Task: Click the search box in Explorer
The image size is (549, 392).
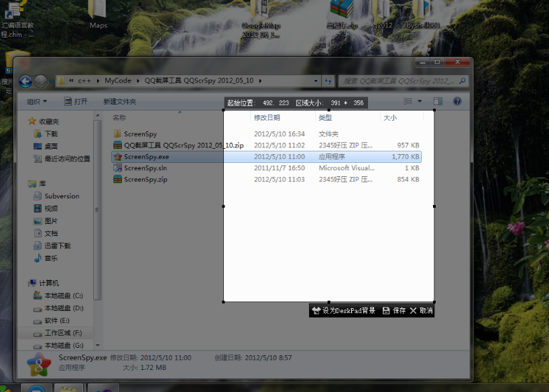Action: tap(404, 81)
